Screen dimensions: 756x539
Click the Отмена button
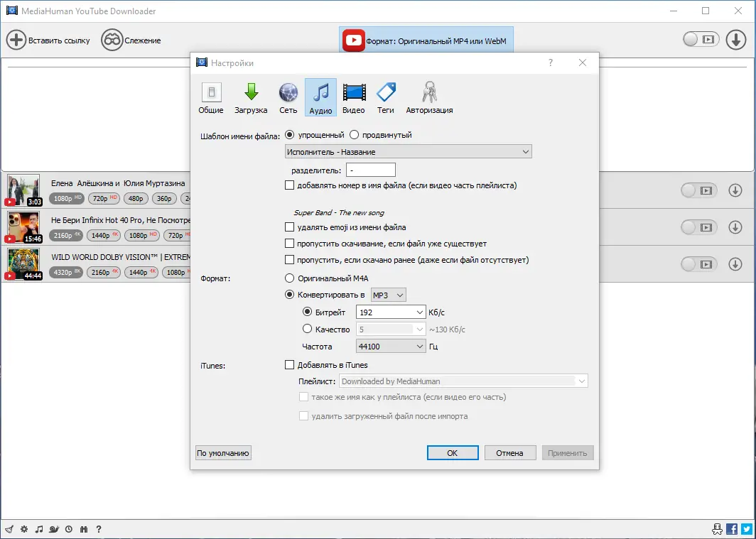point(509,453)
